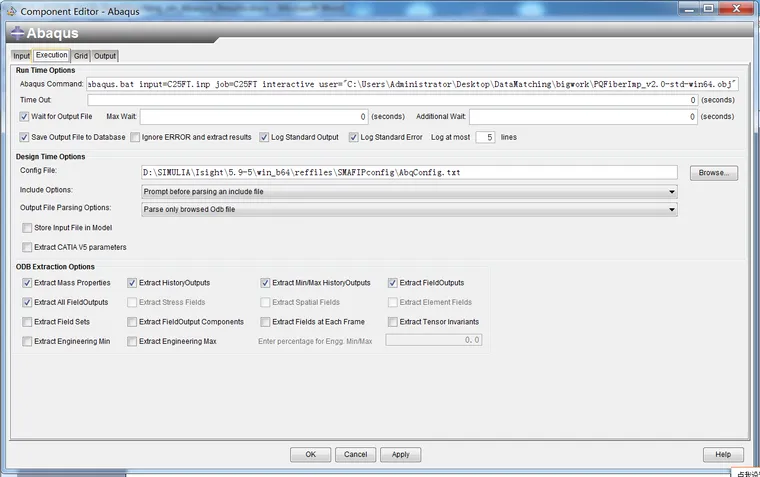Enable Store Input File in Model
760x477 pixels.
point(27,228)
